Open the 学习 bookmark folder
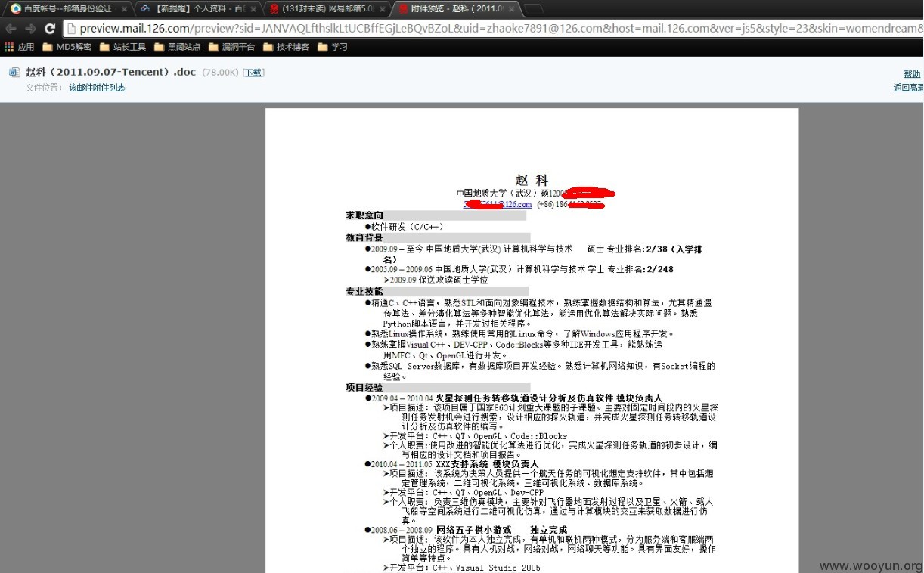 point(333,47)
